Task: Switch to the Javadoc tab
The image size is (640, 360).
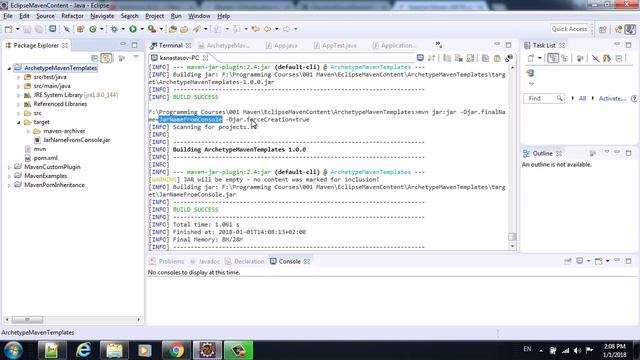Action: pos(205,261)
